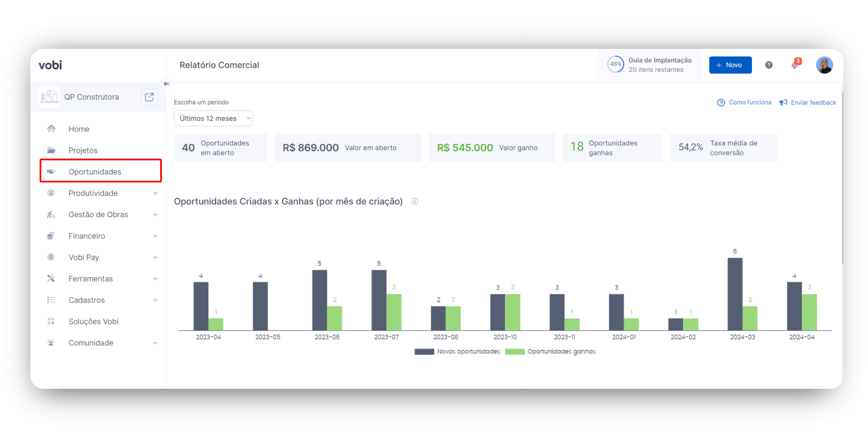Click the 2023-10 axis label

tap(505, 337)
